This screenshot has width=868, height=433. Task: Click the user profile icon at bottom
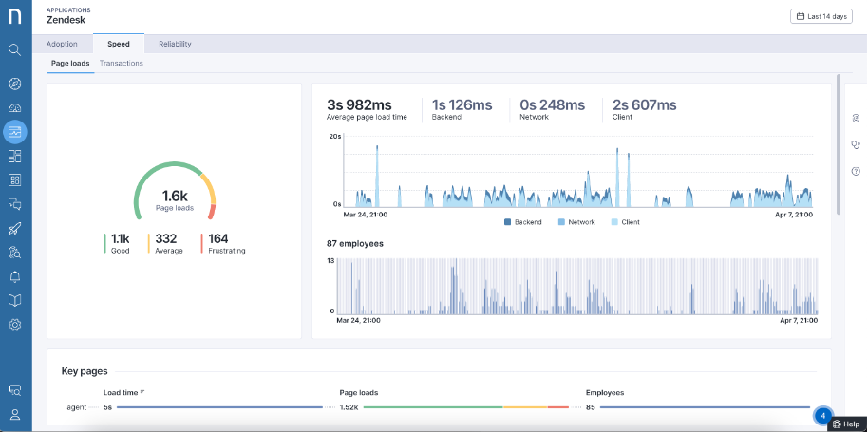point(14,415)
